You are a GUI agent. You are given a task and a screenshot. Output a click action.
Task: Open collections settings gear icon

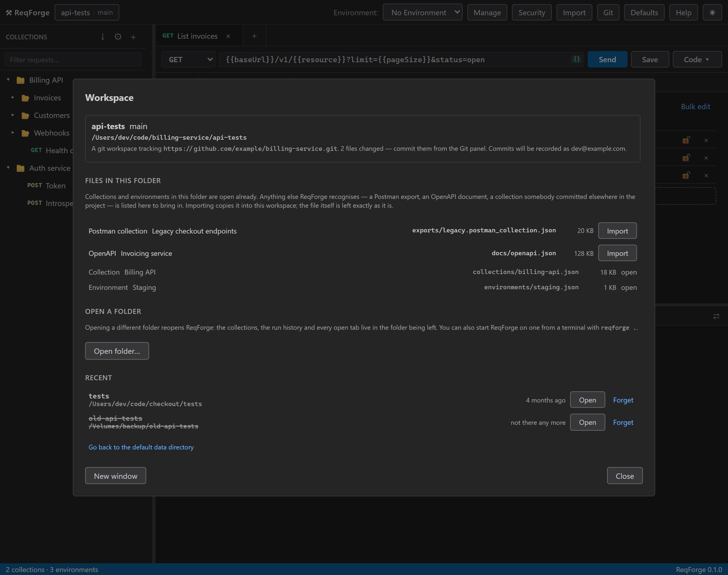(x=118, y=37)
